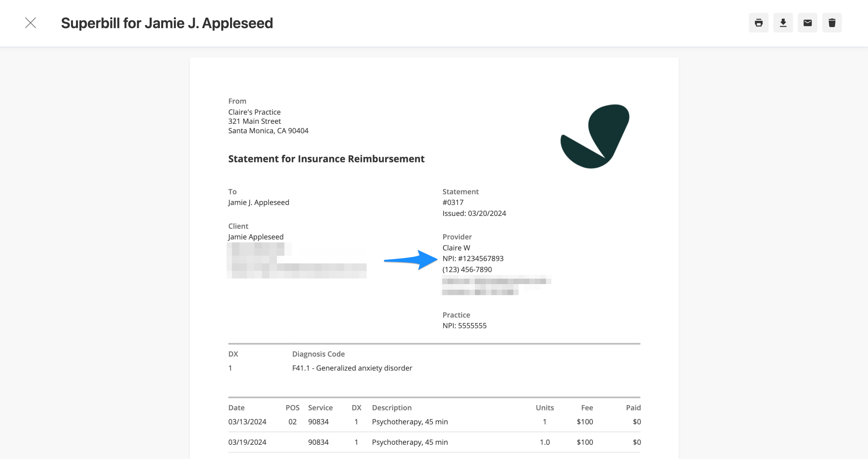Click the provider phone number (123) 456-7890
868x459 pixels.
click(467, 270)
